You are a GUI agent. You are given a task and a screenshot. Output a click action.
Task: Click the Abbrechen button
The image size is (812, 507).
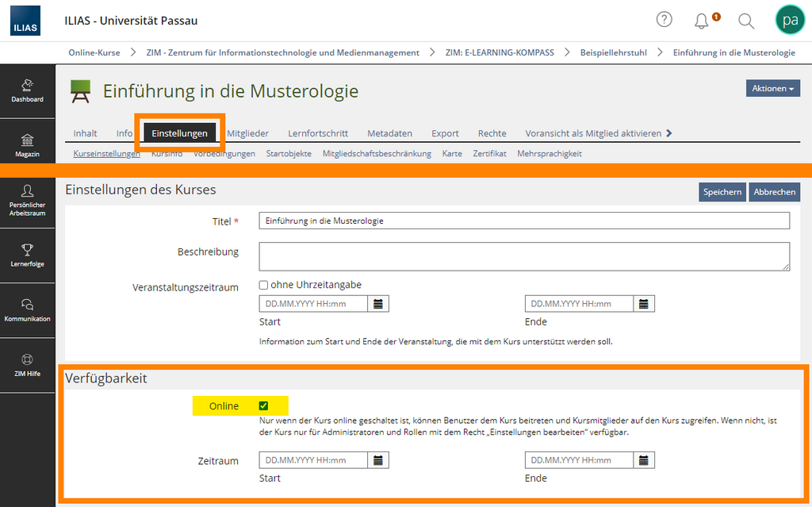775,192
